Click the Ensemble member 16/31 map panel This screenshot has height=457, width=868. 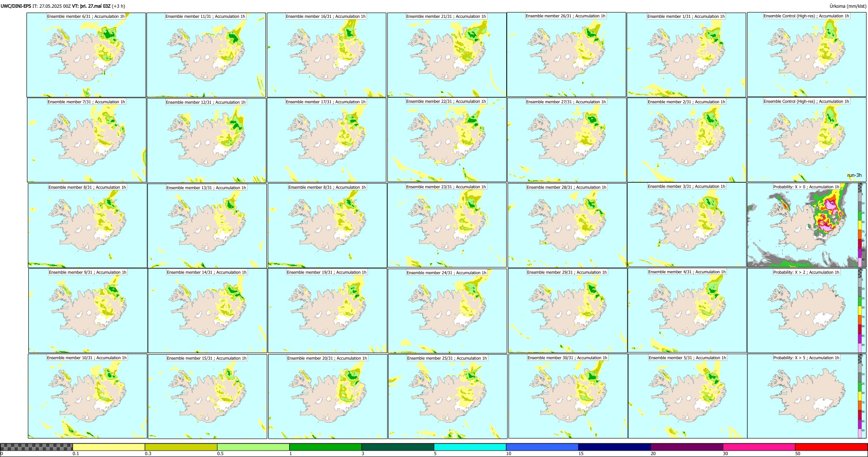[x=326, y=55]
